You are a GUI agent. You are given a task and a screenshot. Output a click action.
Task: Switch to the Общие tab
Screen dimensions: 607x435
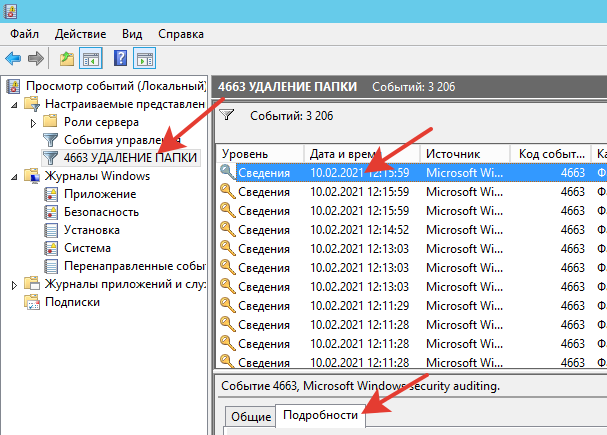tap(251, 416)
